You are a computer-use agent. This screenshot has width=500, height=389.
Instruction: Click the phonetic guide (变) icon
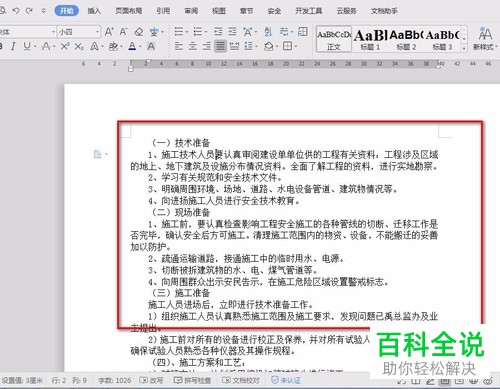154,32
